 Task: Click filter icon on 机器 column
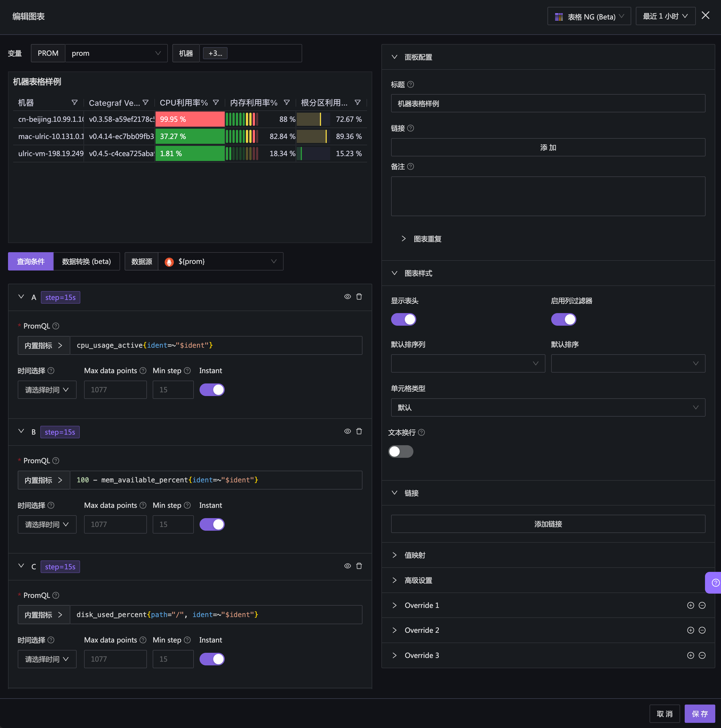click(x=74, y=102)
